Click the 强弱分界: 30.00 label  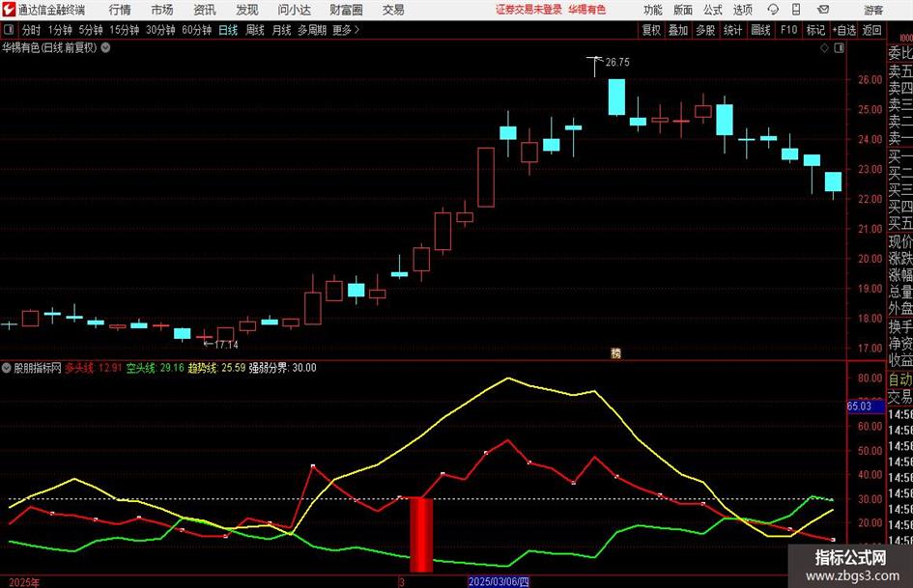tap(283, 368)
